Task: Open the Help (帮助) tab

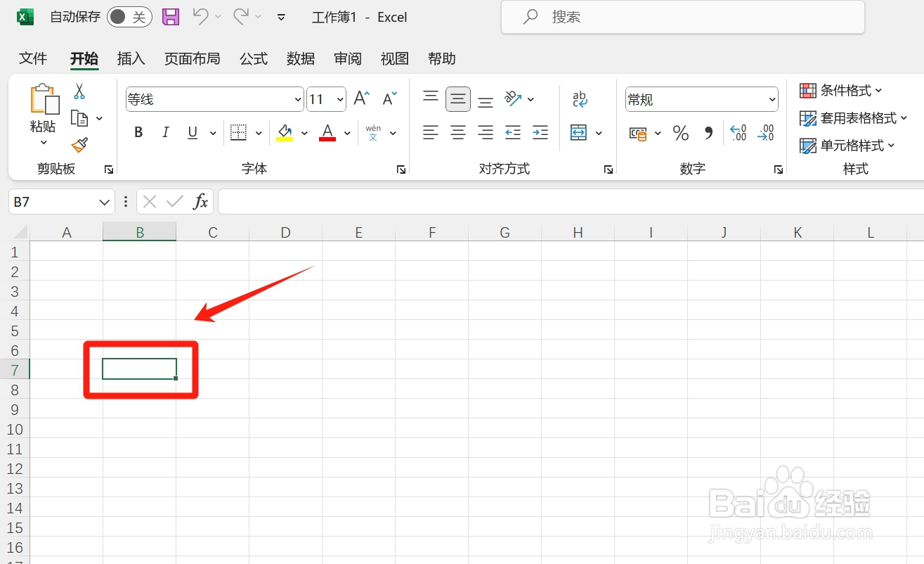Action: point(442,58)
